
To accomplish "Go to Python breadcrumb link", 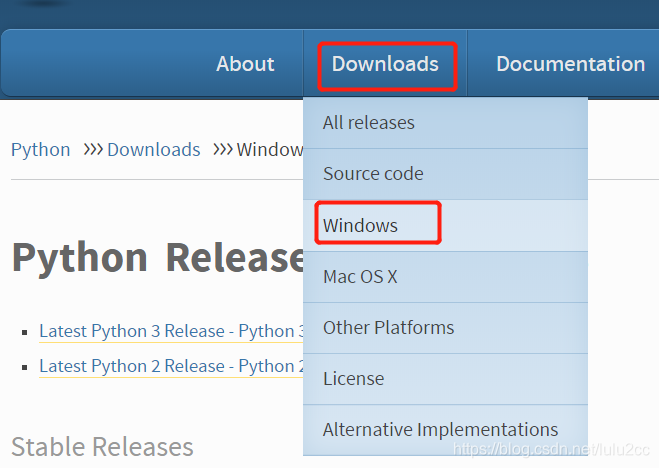I will pyautogui.click(x=40, y=150).
